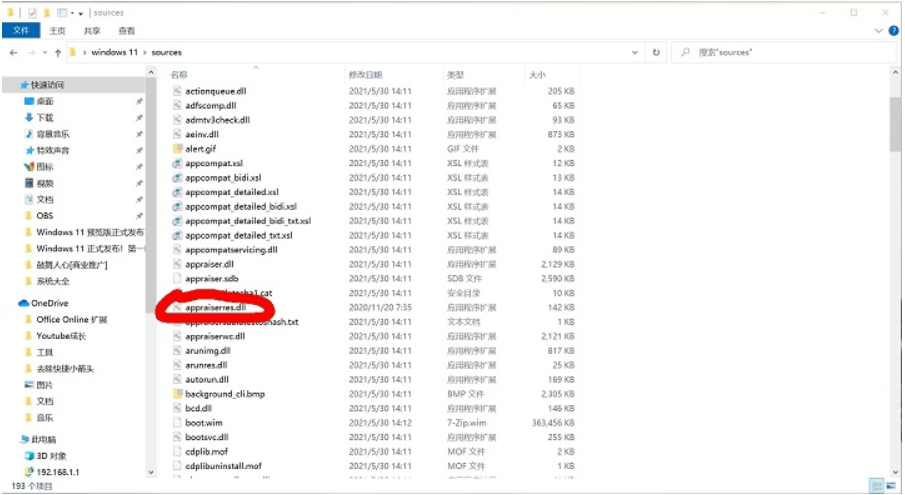Click the background_cli.bmp file icon
Screen dimensions: 905x495
click(177, 394)
